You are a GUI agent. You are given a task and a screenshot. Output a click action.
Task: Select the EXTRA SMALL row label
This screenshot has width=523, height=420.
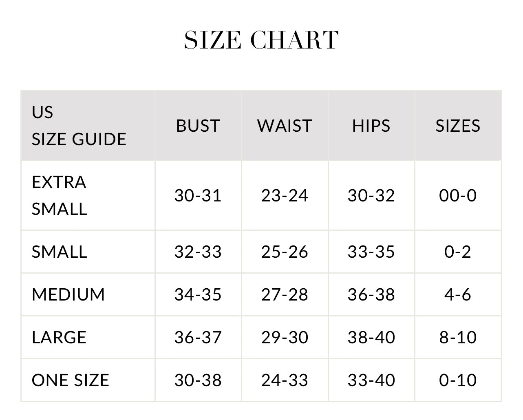point(60,195)
